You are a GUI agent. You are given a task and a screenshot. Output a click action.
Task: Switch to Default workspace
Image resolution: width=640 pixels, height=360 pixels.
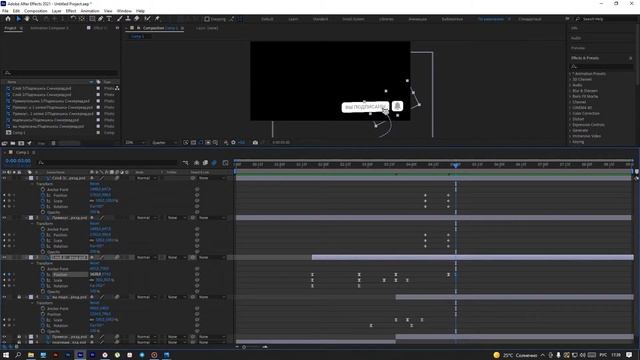click(x=267, y=19)
